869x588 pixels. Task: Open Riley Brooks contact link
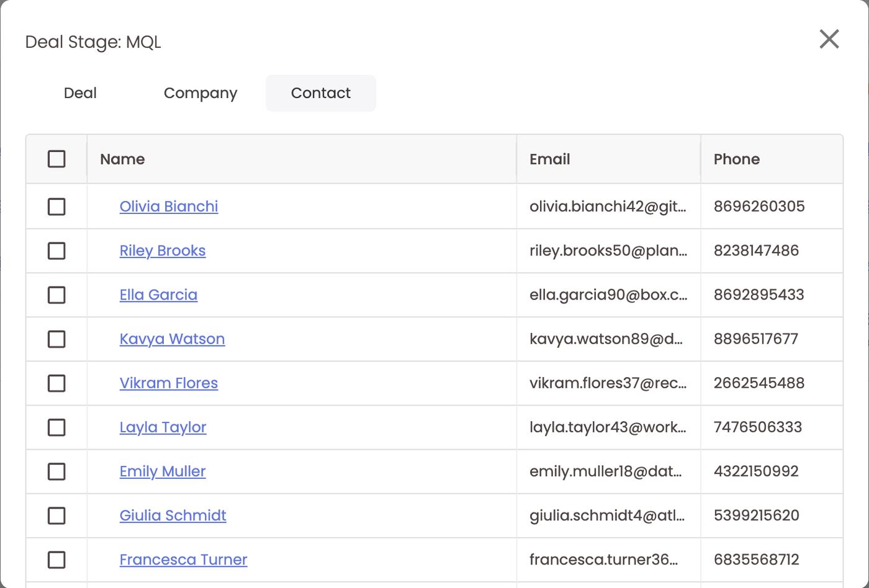[x=163, y=251]
